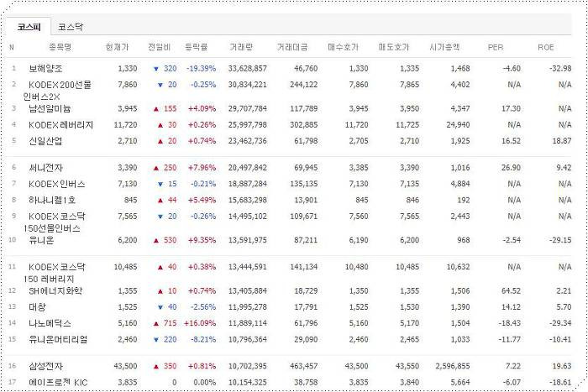Click the -19.39% change rate of 보해양조

point(202,69)
